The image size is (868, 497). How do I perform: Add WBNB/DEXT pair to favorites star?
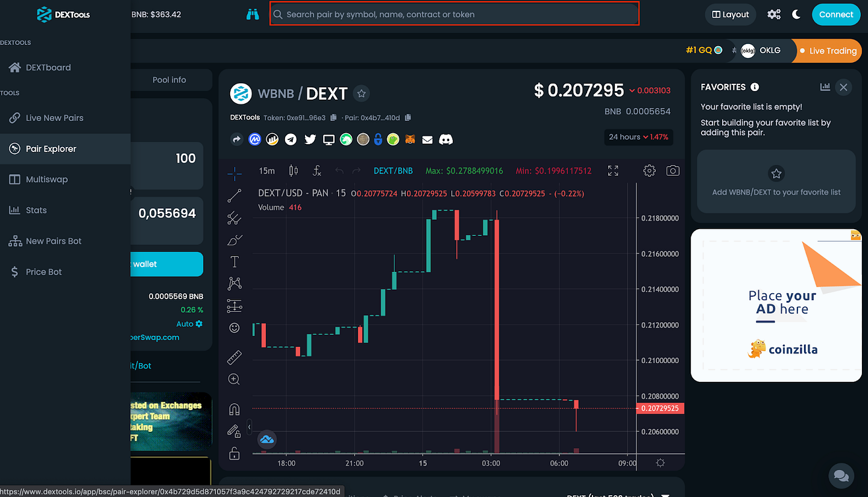click(362, 93)
